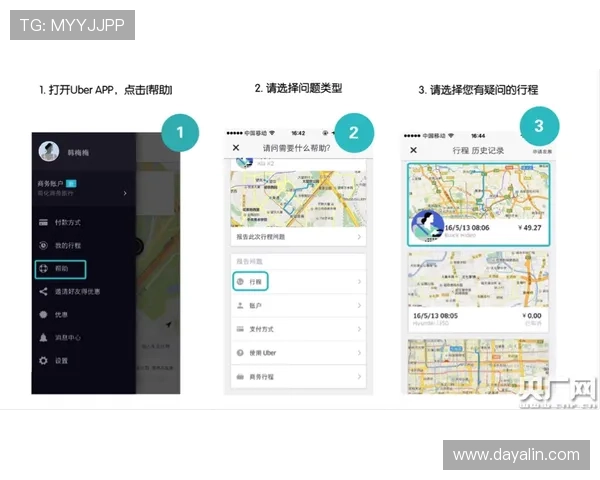
Task: Click the briefcase icon in the 商务行程 row
Action: tap(240, 377)
